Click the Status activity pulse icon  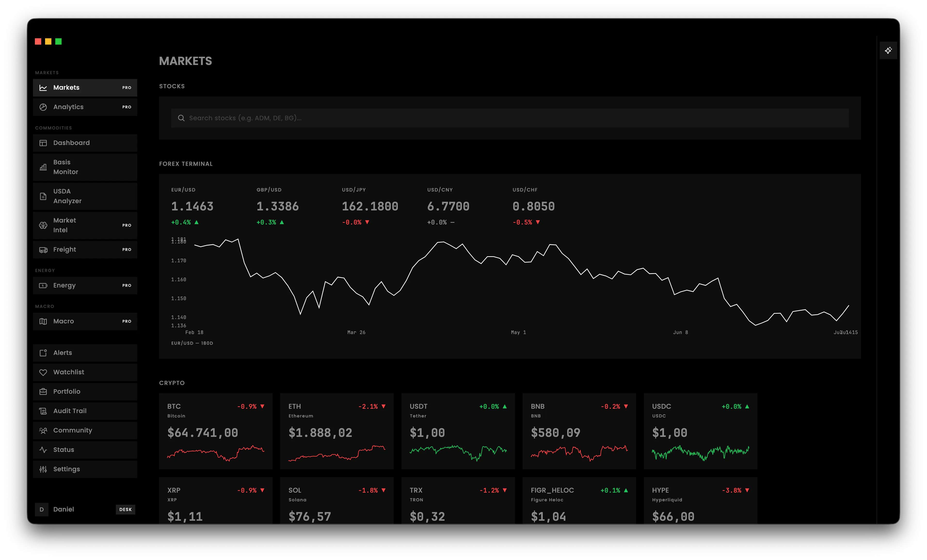pyautogui.click(x=43, y=450)
